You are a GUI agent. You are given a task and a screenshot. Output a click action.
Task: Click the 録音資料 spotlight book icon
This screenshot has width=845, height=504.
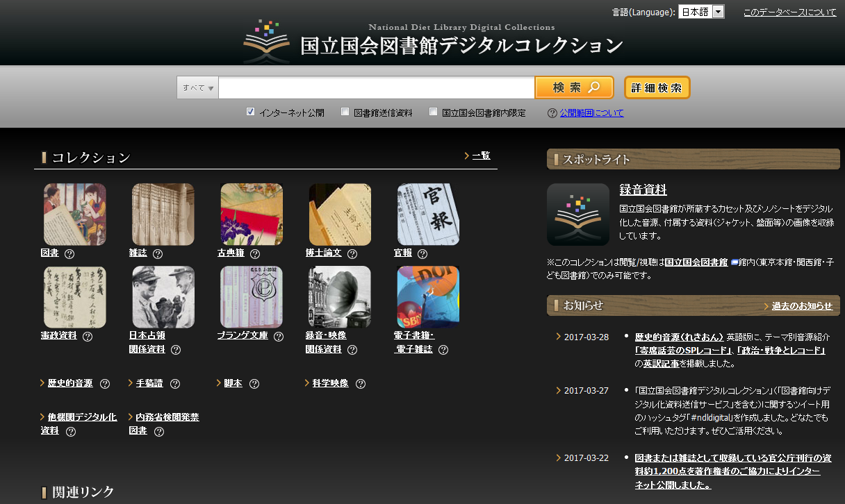coord(578,215)
